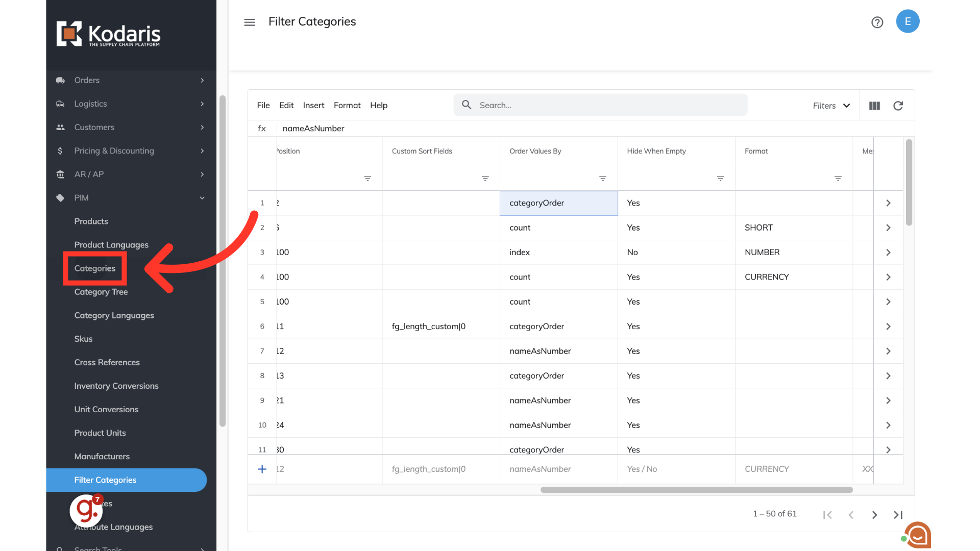Open the Edit menu
The image size is (980, 551).
click(286, 105)
